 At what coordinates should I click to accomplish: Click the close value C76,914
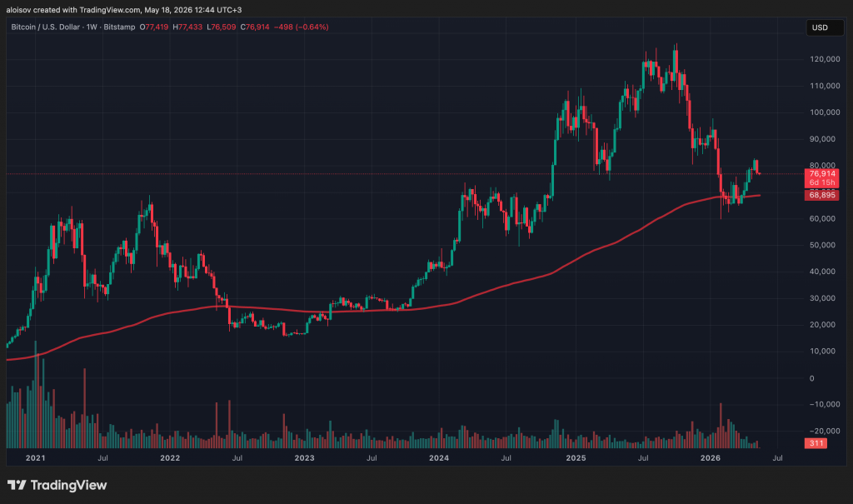[255, 27]
